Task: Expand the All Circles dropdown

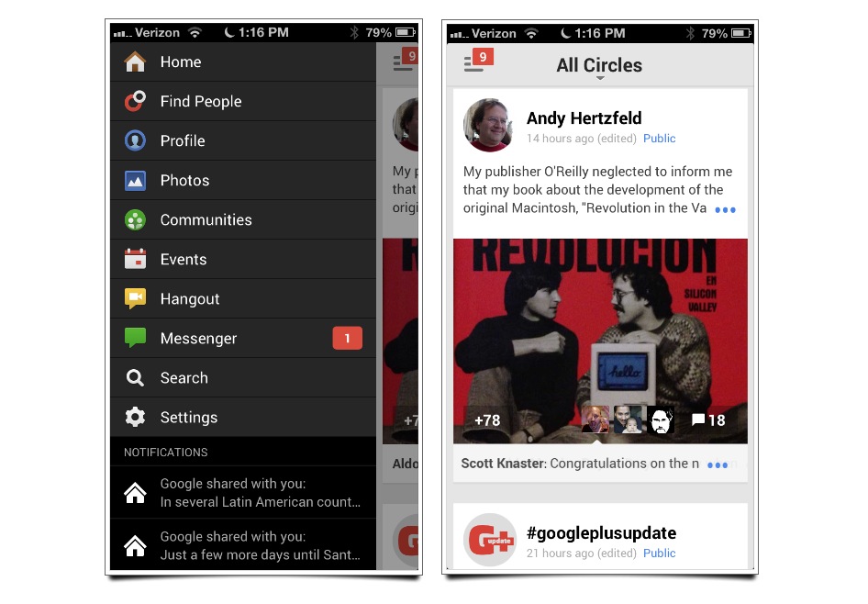Action: point(599,66)
